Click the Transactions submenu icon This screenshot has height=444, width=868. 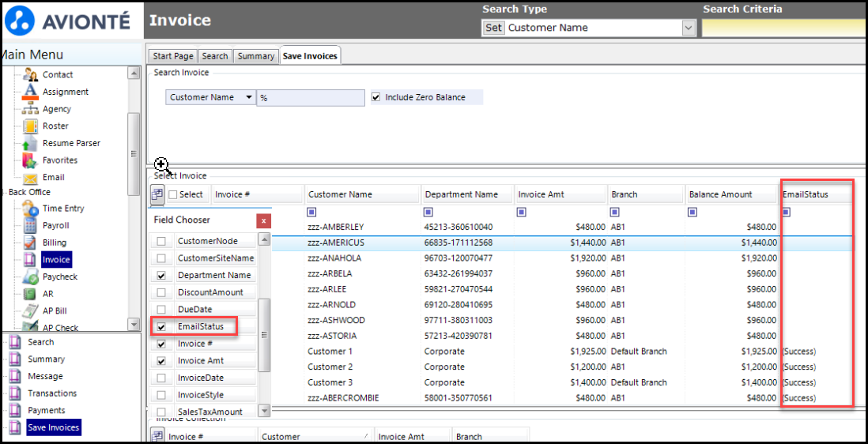(15, 393)
